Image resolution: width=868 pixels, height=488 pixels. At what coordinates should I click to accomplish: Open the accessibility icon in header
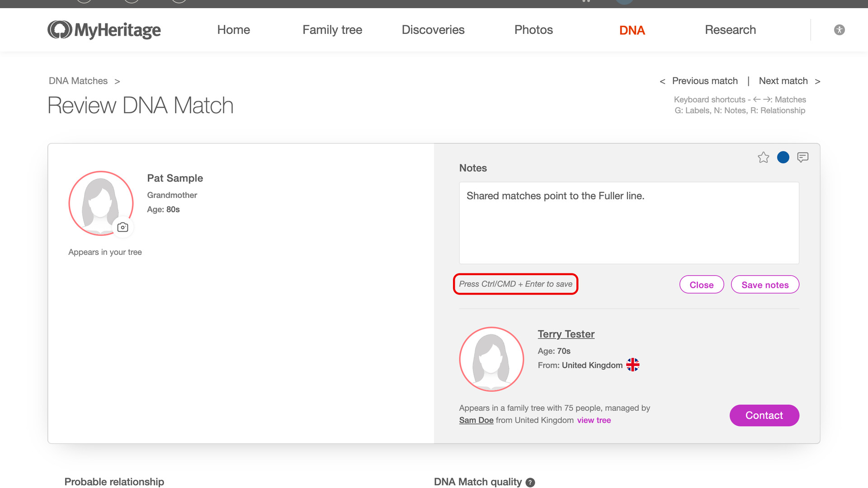(x=840, y=30)
